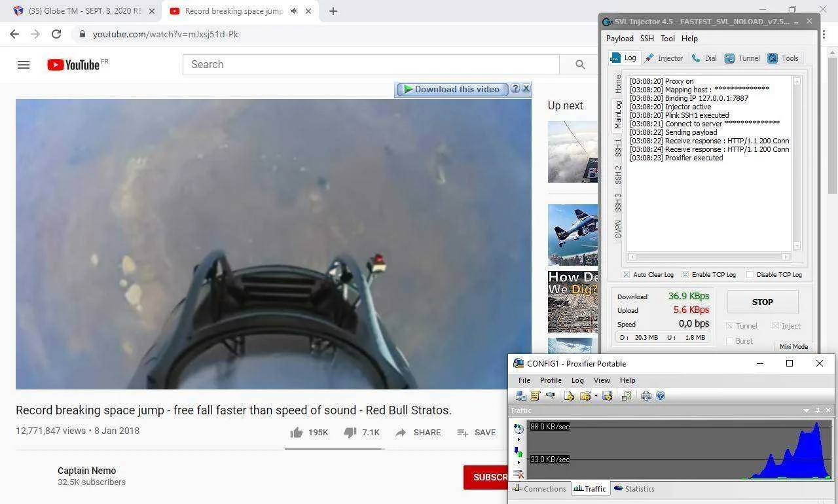Click the YouTube search magnifier button
This screenshot has height=504, width=838.
(x=580, y=64)
